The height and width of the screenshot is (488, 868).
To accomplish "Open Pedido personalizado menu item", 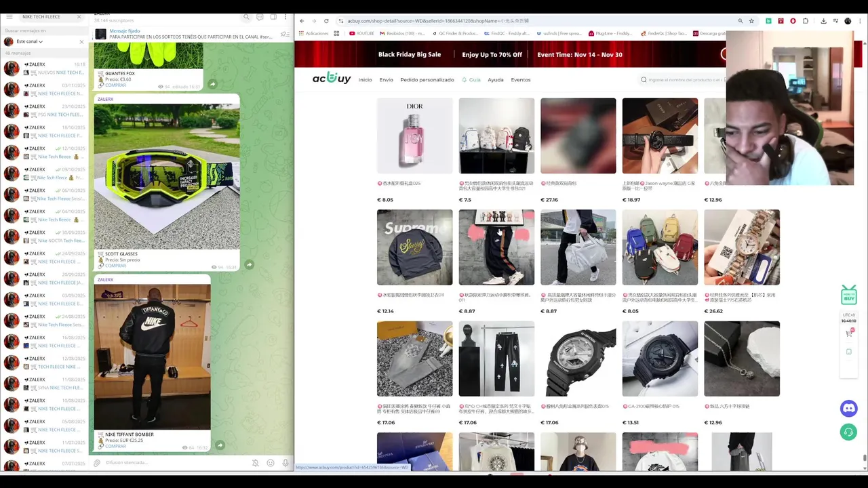I will pyautogui.click(x=427, y=80).
